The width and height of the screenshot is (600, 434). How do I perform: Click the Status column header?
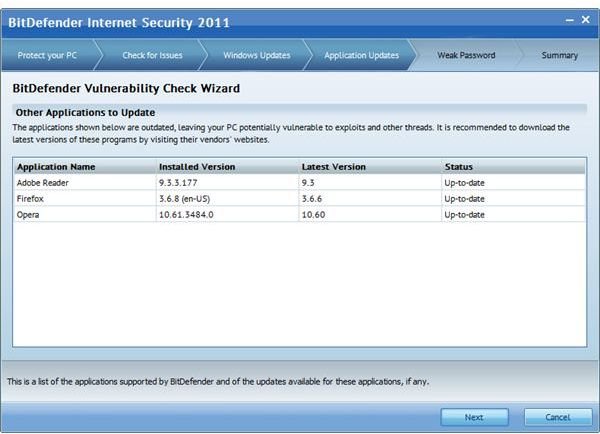pyautogui.click(x=514, y=167)
